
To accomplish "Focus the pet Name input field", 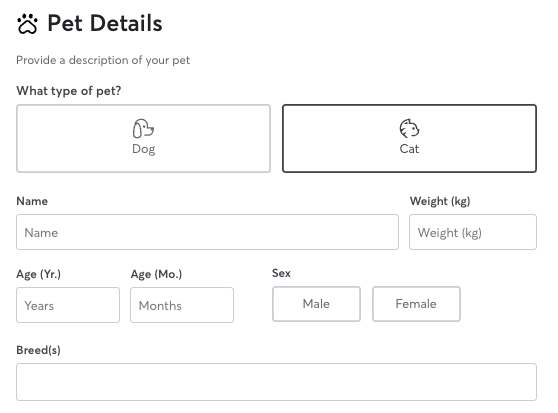I will [x=207, y=232].
